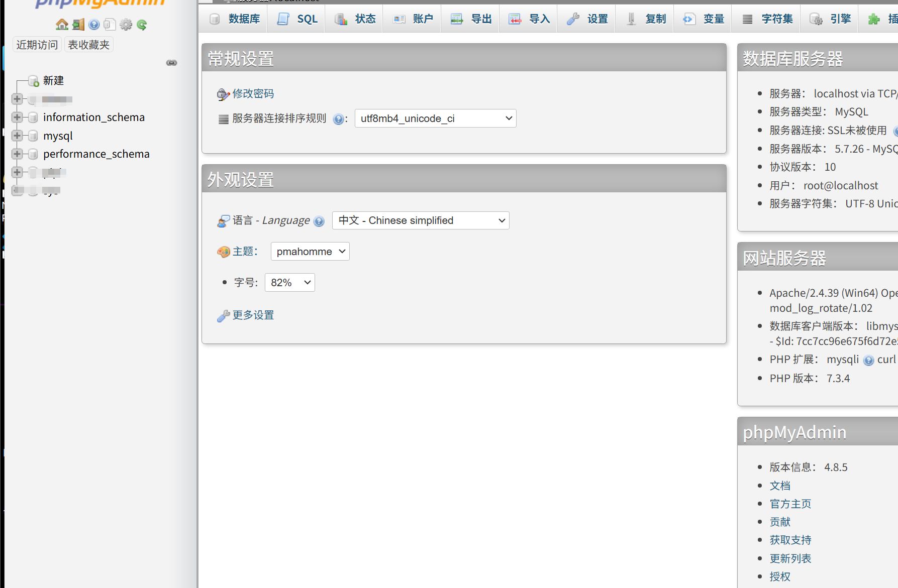
Task: Switch to the SQL tab
Action: (297, 19)
